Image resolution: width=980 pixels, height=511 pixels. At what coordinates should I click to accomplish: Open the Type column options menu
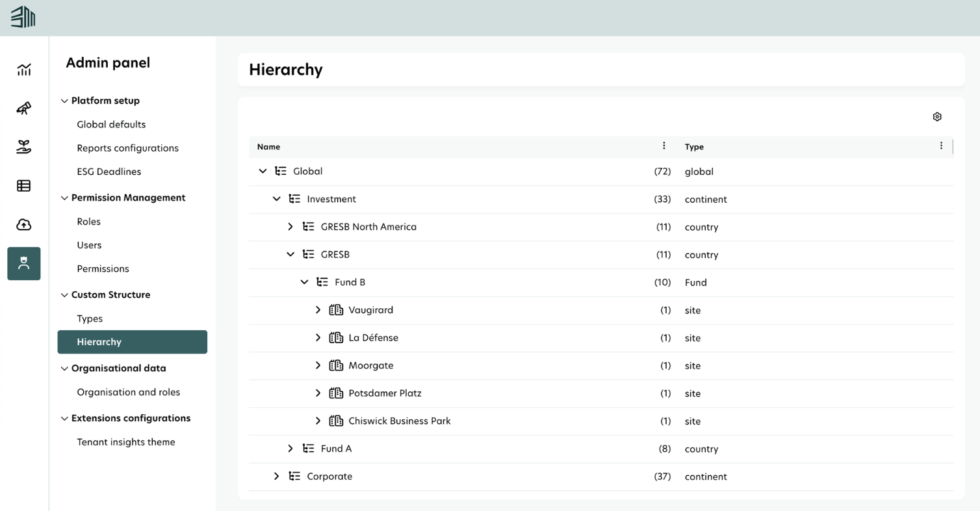941,146
